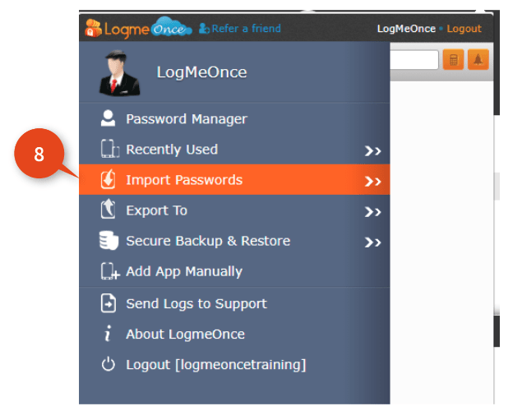The image size is (522, 420).
Task: Click the Refer a friend person icon
Action: tap(204, 29)
